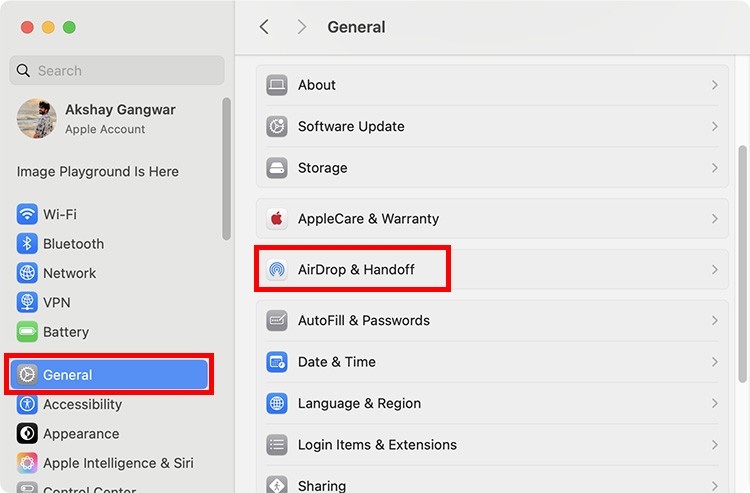Click the Battery sidebar icon

click(x=27, y=332)
